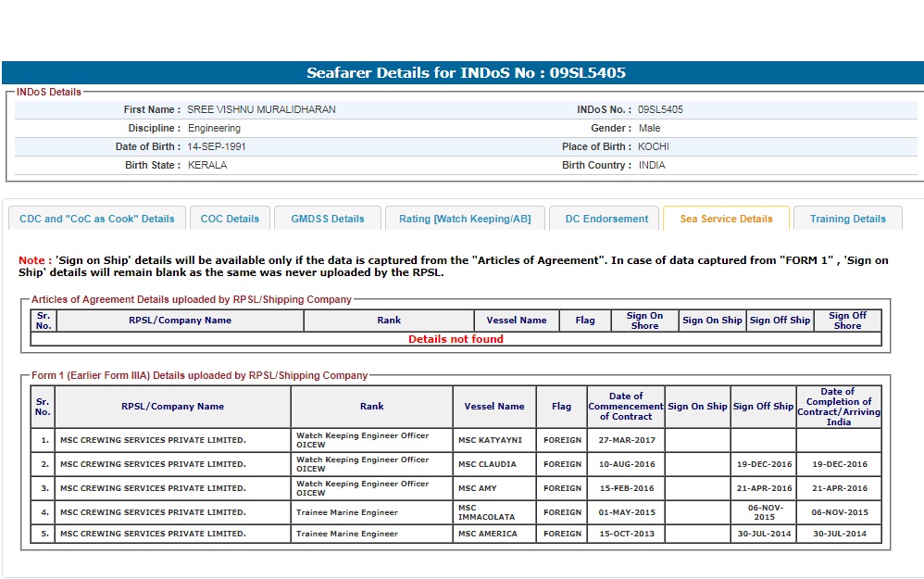
Task: Click the "Details not found" message row
Action: (456, 339)
